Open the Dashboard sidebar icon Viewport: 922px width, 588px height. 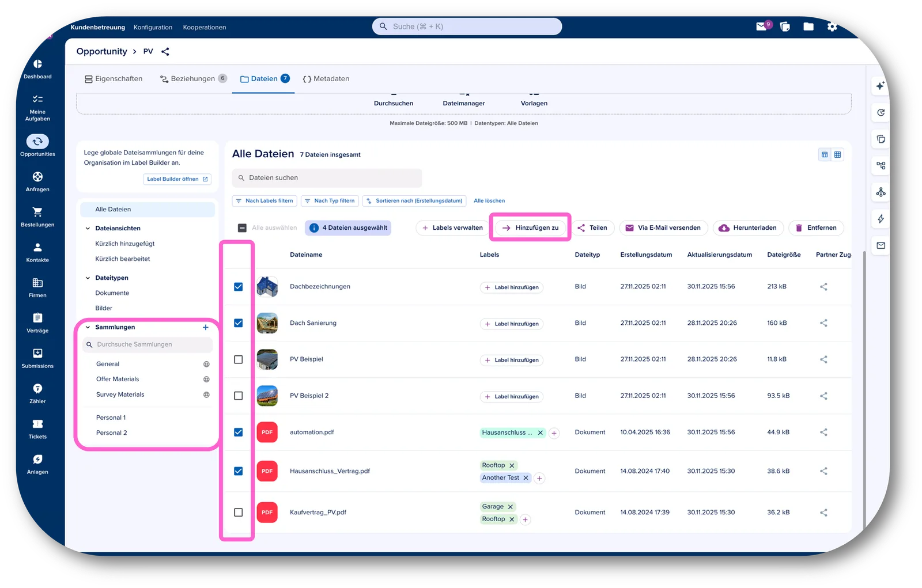(x=37, y=69)
